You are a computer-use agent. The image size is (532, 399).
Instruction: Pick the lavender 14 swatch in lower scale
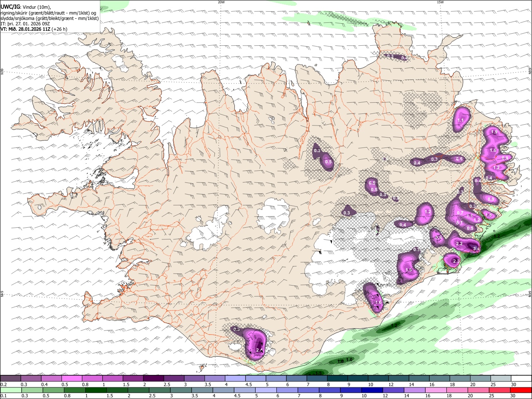pos(415,390)
